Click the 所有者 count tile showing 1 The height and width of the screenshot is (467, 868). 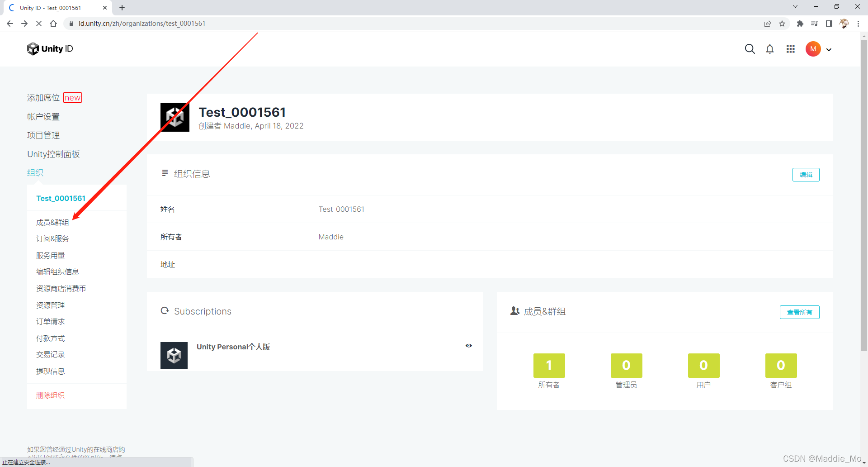click(549, 365)
